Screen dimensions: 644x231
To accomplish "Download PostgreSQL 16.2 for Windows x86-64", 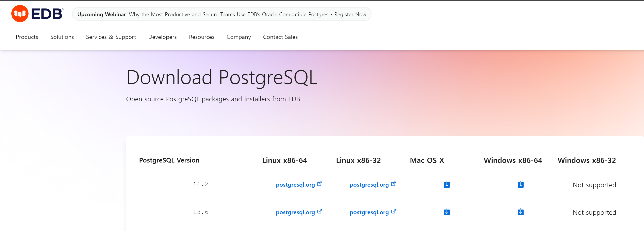I will (x=521, y=184).
